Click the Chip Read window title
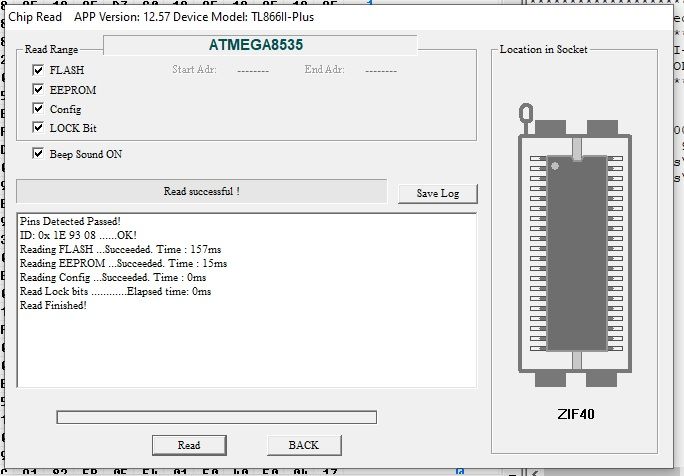This screenshot has width=684, height=476. [x=35, y=17]
